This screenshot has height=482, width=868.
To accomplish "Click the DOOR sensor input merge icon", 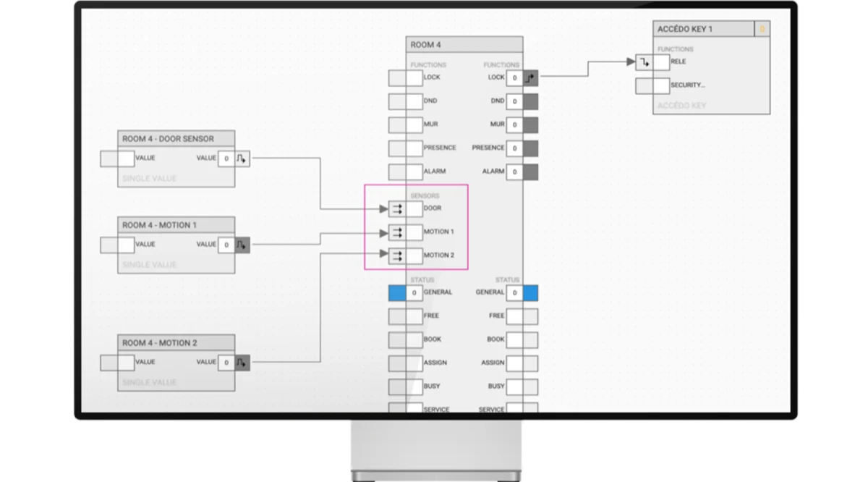I will coord(397,209).
